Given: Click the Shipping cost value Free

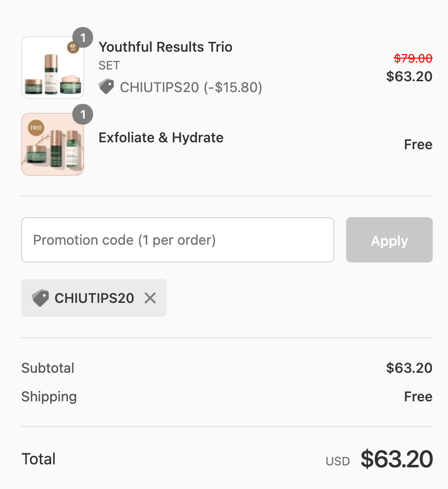Looking at the screenshot, I should [x=418, y=397].
